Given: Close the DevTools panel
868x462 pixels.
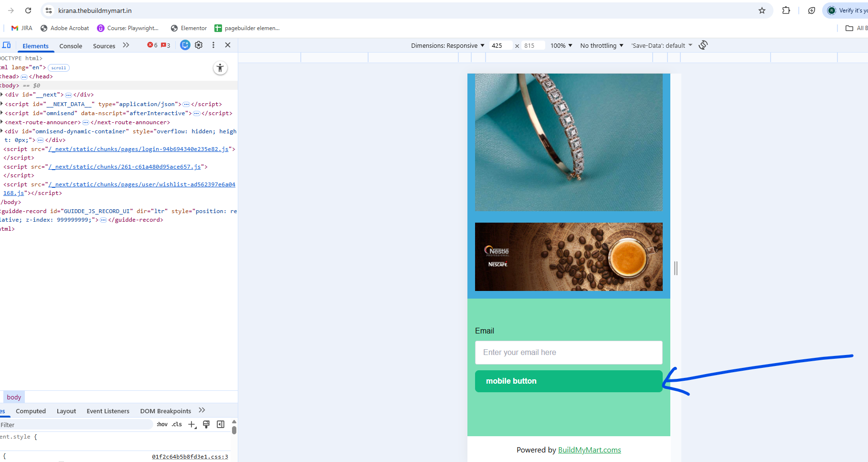Looking at the screenshot, I should [x=228, y=45].
